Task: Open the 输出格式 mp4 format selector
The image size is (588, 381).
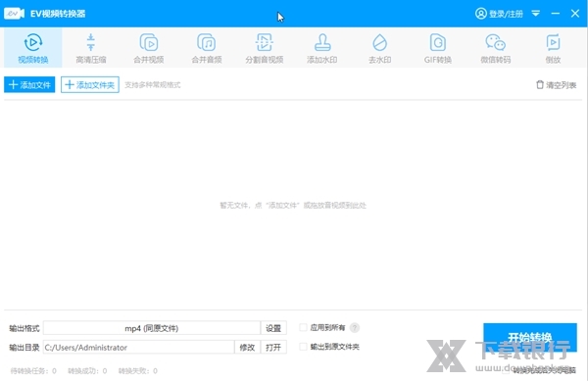Action: (152, 328)
